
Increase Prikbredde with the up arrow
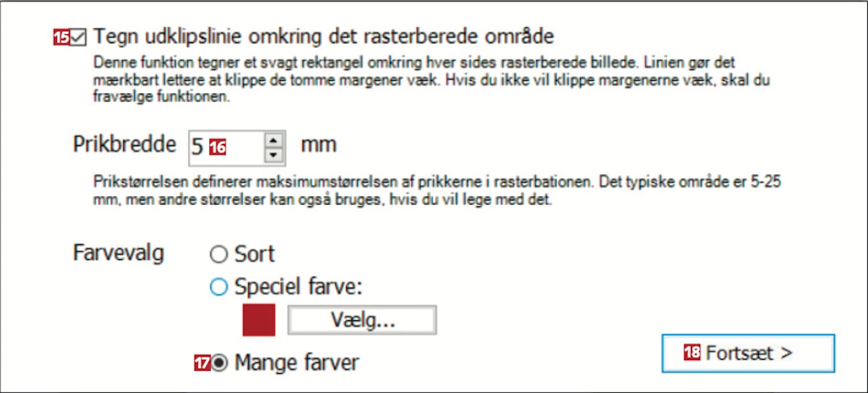click(x=274, y=140)
